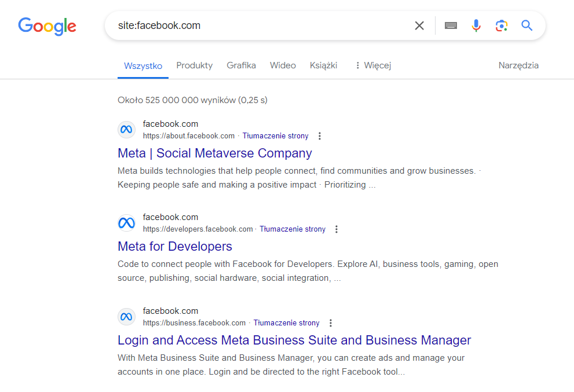Image resolution: width=574 pixels, height=392 pixels.
Task: Switch to the Wideo tab
Action: [283, 65]
